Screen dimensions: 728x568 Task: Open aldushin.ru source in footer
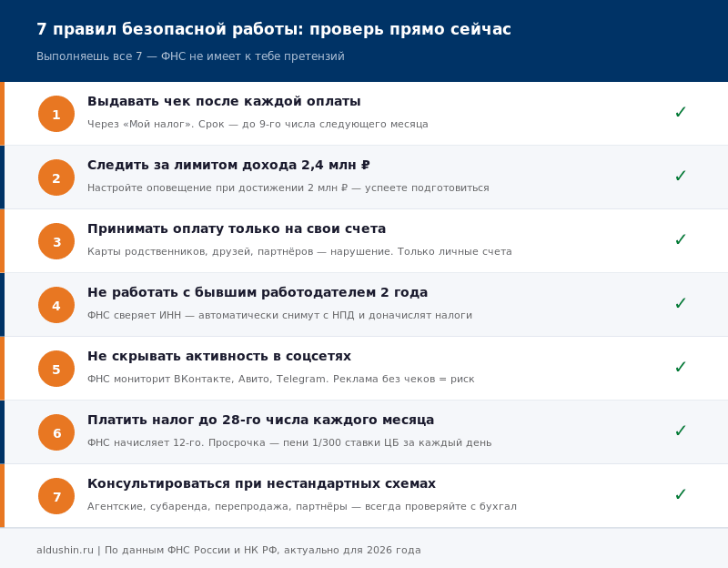coord(65,551)
